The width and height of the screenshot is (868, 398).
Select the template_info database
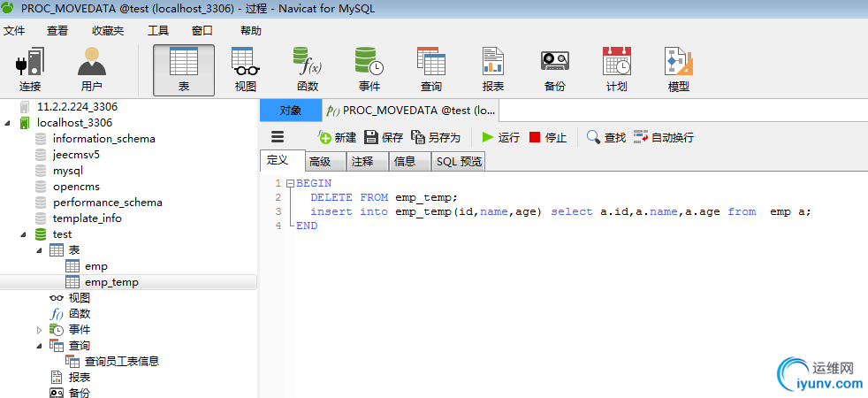[x=87, y=218]
